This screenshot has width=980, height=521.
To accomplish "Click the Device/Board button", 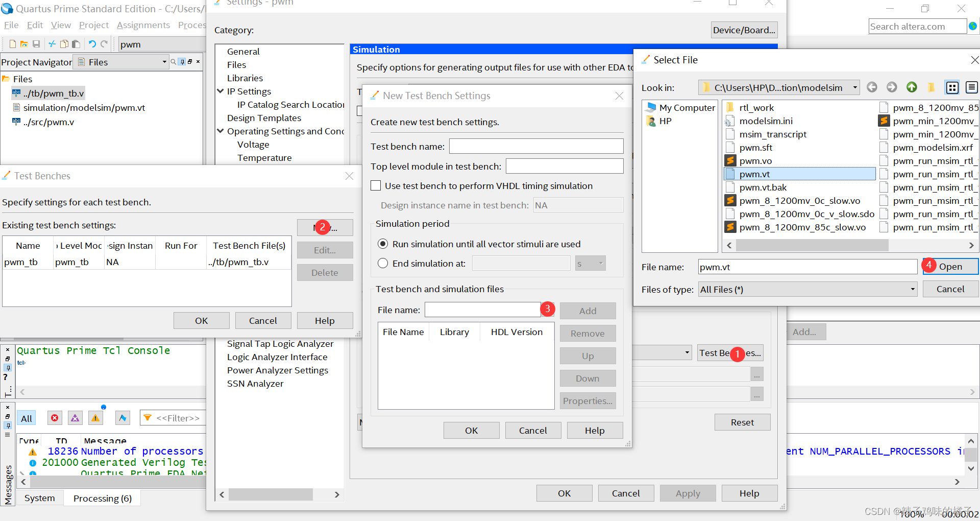I will (x=744, y=30).
